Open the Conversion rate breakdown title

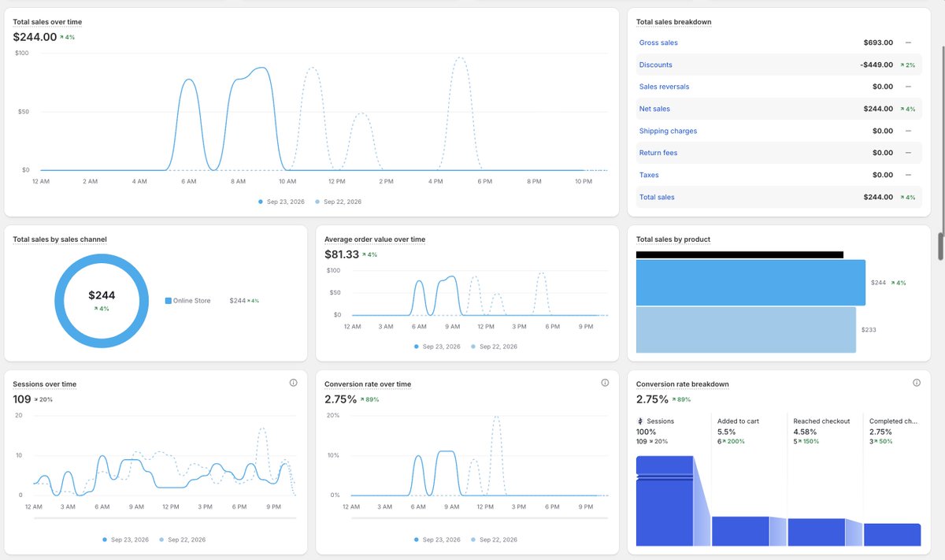683,384
